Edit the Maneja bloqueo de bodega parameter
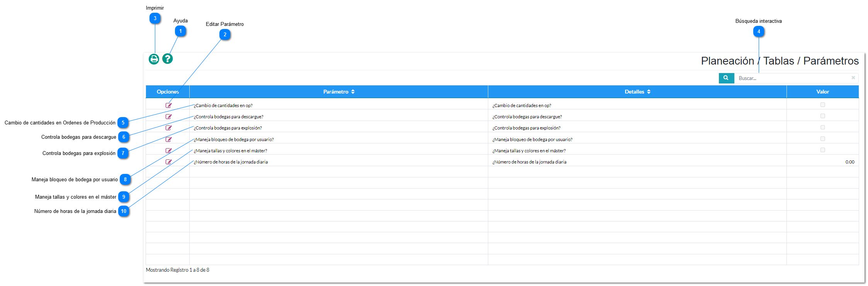The height and width of the screenshot is (286, 868). (168, 139)
